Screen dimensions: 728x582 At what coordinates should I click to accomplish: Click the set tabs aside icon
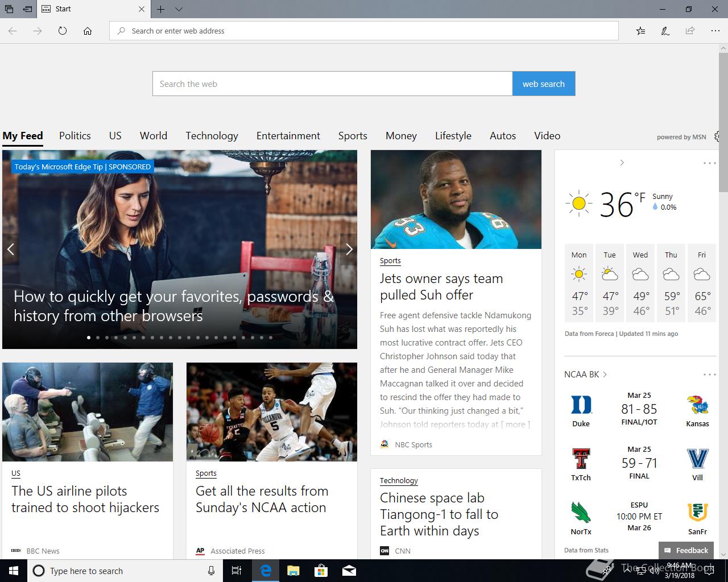[27, 9]
